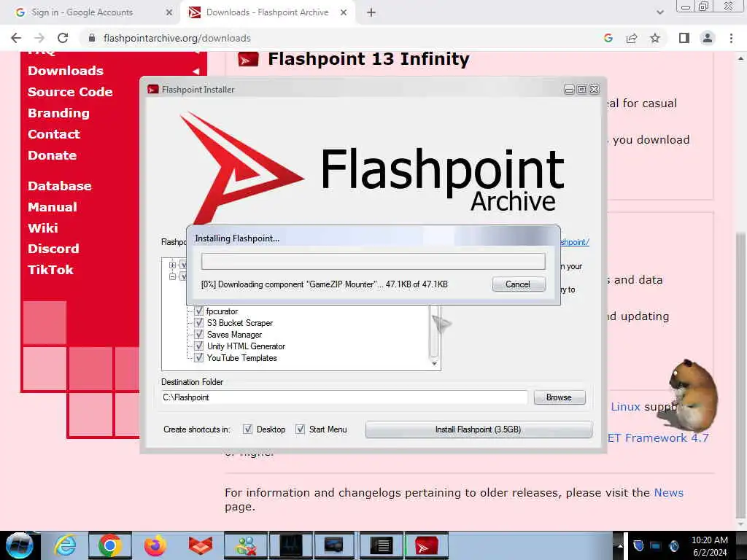Expand the collapsed component tree node

click(172, 265)
